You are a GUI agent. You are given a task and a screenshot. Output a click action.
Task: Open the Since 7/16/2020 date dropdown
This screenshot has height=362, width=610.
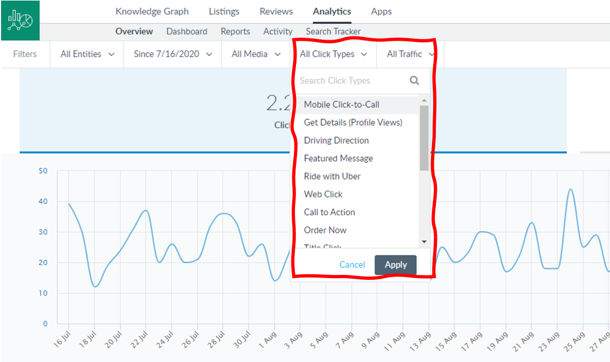(173, 54)
